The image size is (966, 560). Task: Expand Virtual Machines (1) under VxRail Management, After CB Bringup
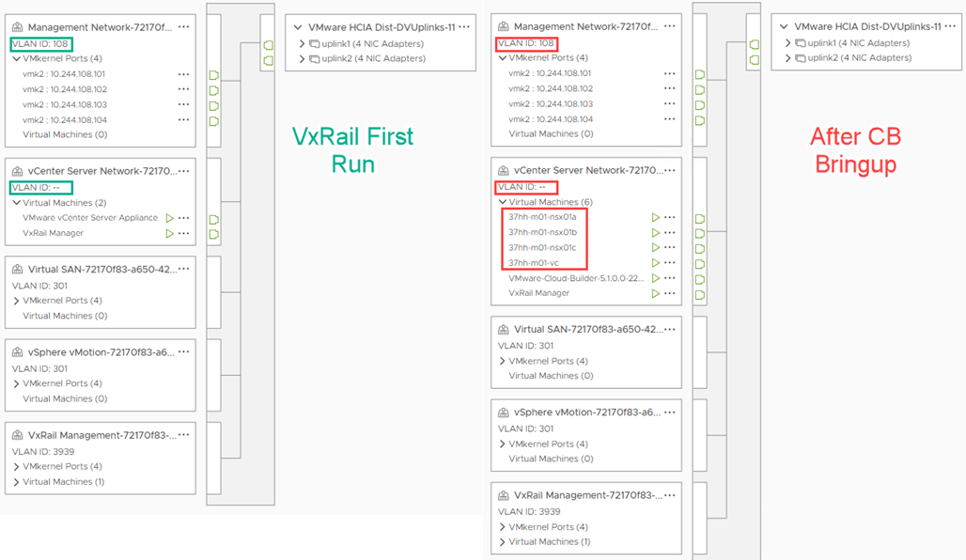pyautogui.click(x=503, y=542)
